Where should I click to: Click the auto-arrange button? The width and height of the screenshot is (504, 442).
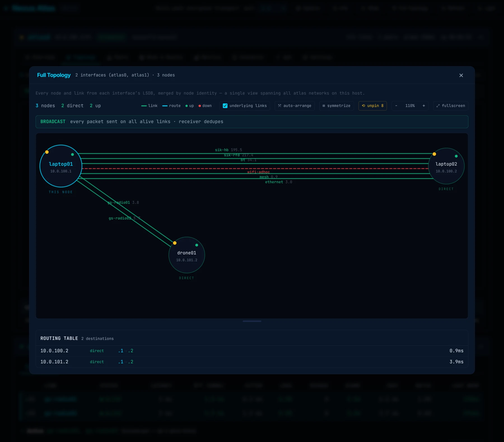pos(295,106)
